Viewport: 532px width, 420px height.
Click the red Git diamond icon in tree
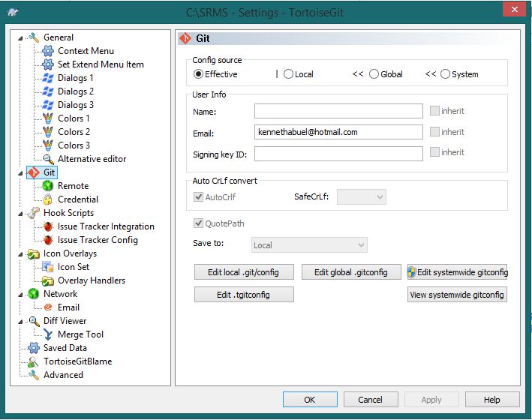(x=34, y=172)
